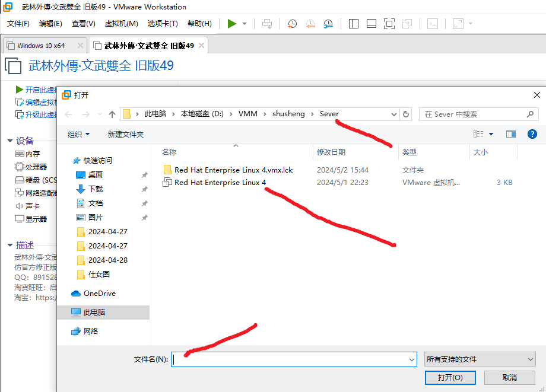The height and width of the screenshot is (392, 546).
Task: Click the 打开(O) button
Action: pos(450,378)
